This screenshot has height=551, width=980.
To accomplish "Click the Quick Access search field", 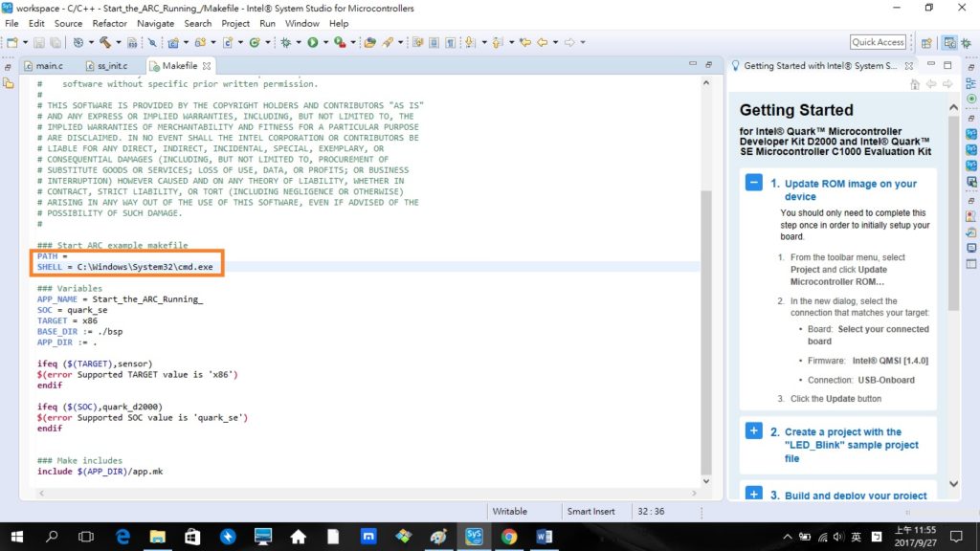I will tap(878, 42).
